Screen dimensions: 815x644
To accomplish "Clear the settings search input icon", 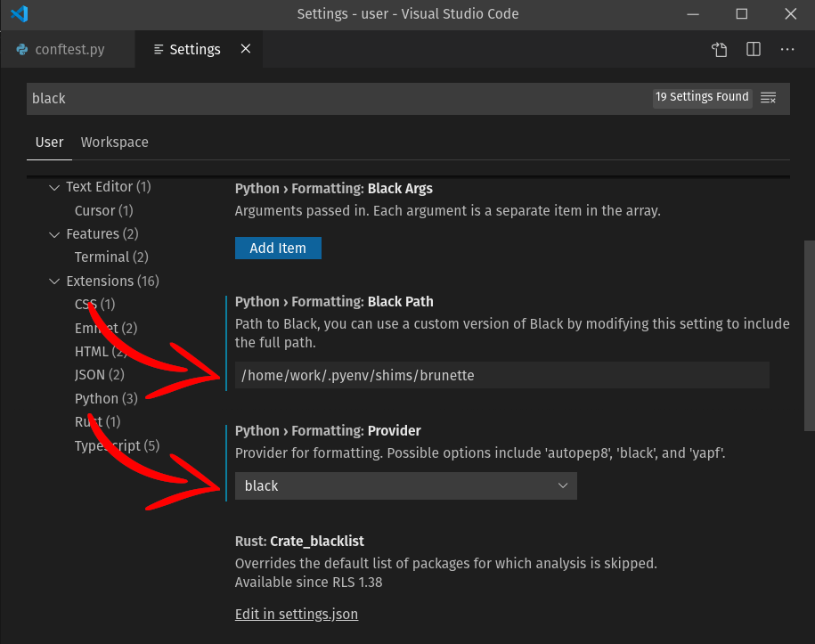I will click(768, 97).
